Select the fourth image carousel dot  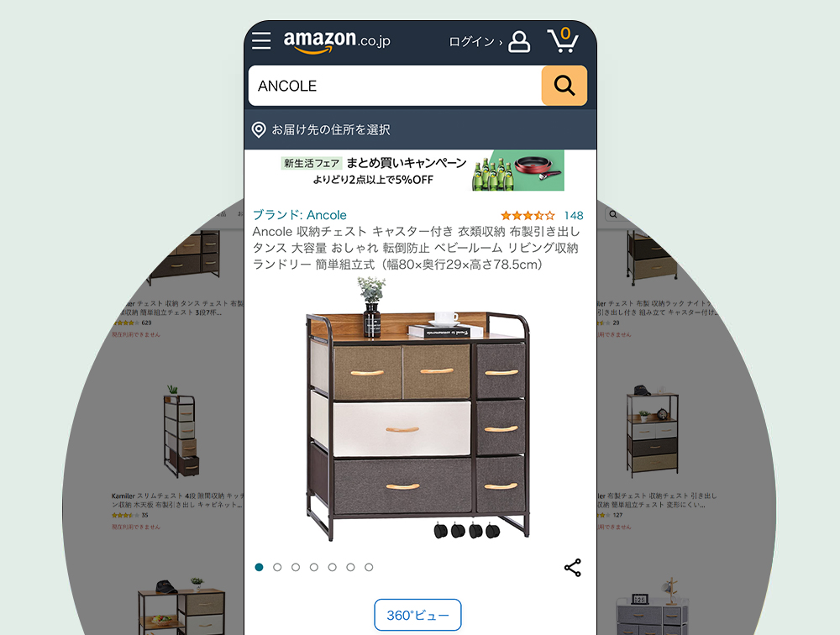[314, 567]
